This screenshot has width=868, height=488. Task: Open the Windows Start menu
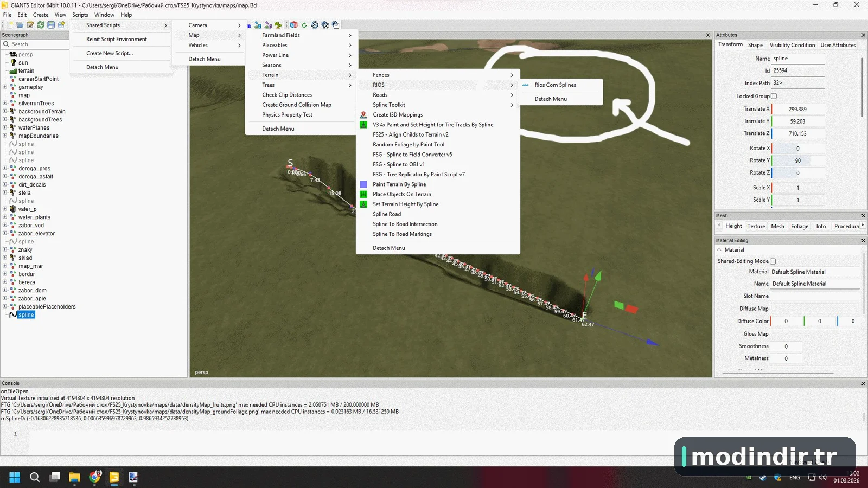pos(15,477)
